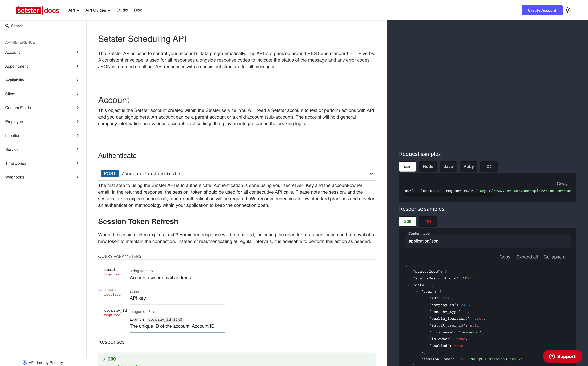Collapse the "data" object in response JSON
Viewport: 588px width, 366px height.
point(409,285)
